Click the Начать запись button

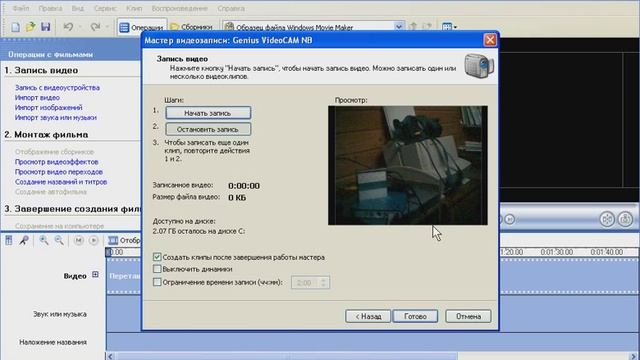[208, 113]
